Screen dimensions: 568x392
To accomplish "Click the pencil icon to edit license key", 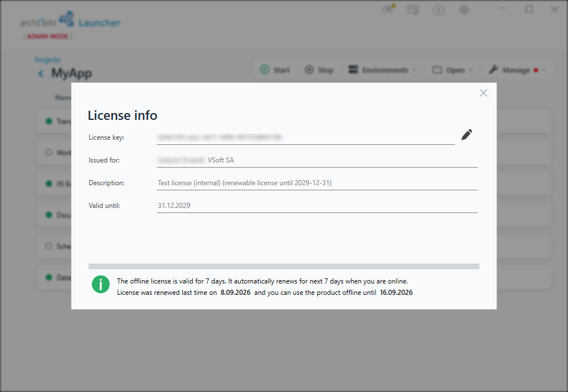I will click(466, 135).
